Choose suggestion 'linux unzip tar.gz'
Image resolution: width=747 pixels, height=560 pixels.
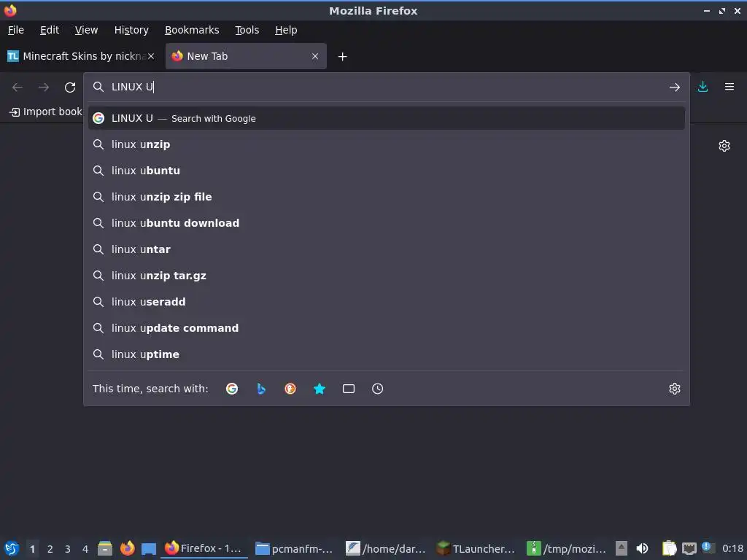click(x=387, y=275)
